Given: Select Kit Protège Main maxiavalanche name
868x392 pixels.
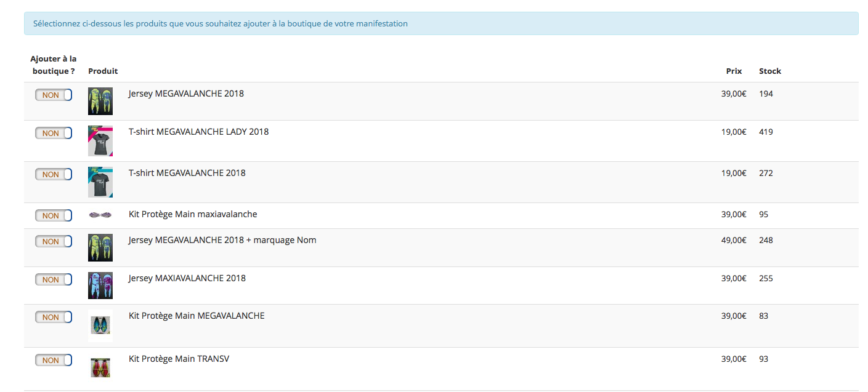Looking at the screenshot, I should coord(193,214).
